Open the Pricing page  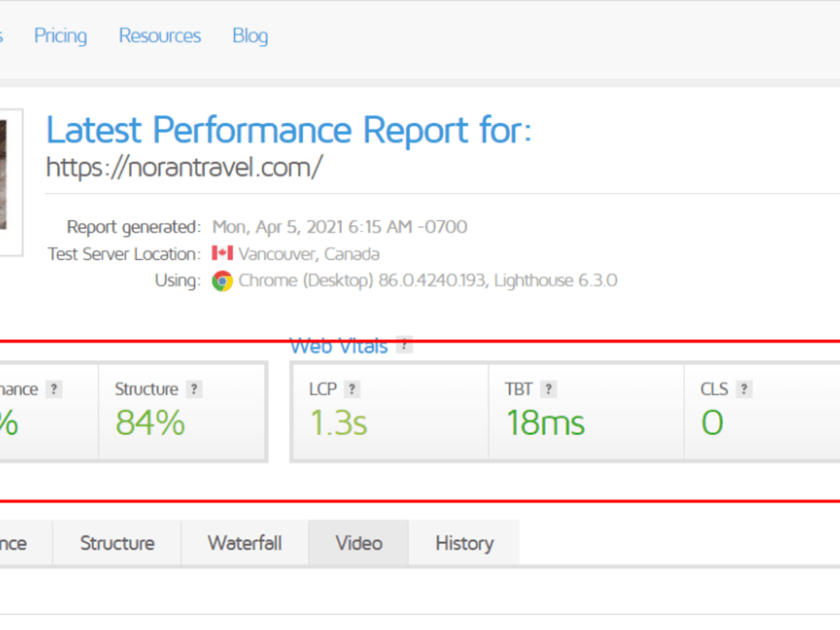pyautogui.click(x=60, y=36)
